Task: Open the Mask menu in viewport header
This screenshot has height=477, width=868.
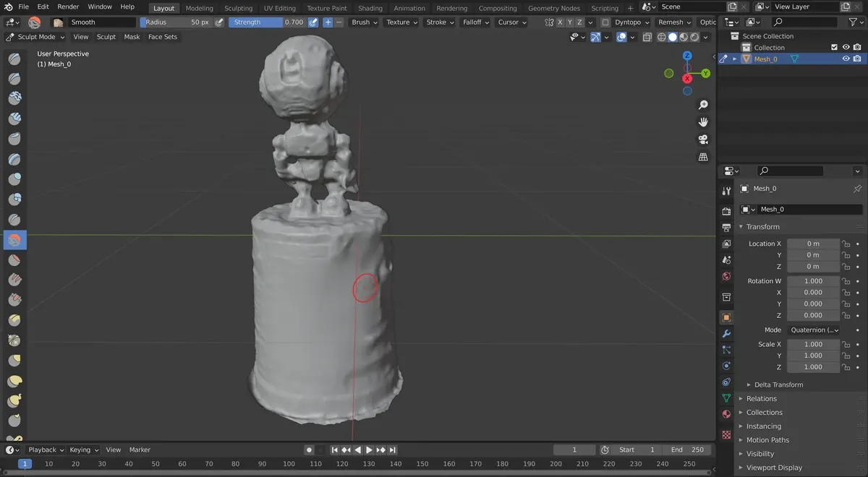Action: 132,37
